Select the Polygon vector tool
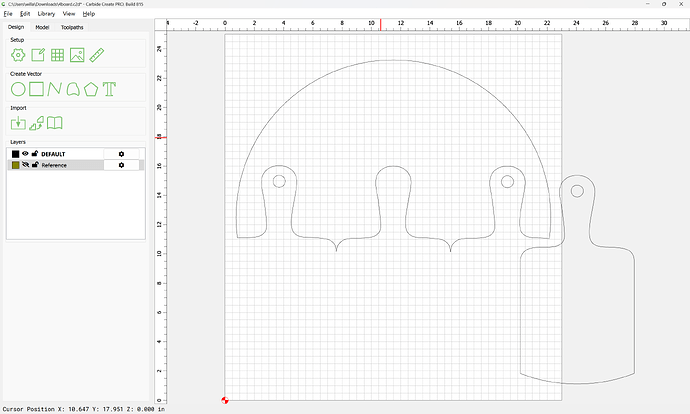This screenshot has height=414, width=690. [x=91, y=89]
